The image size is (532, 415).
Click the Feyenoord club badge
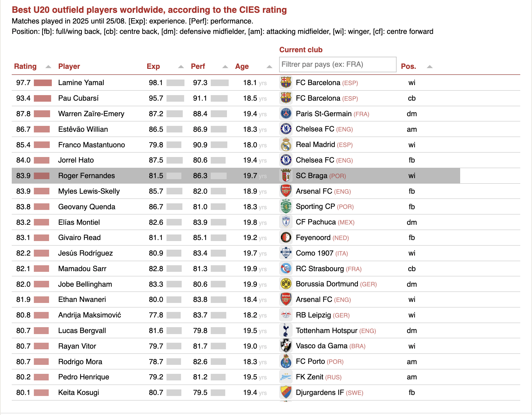(x=286, y=238)
